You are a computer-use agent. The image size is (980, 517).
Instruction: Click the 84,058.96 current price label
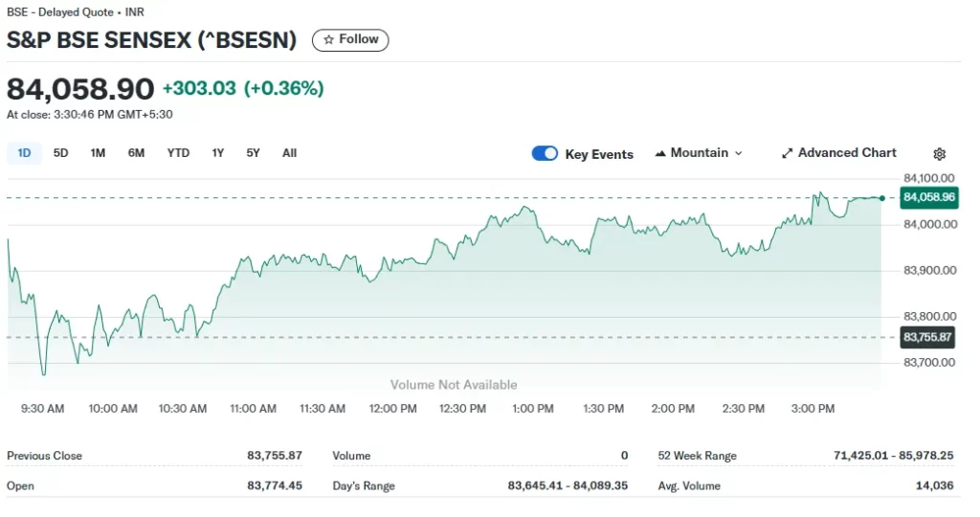pyautogui.click(x=929, y=197)
